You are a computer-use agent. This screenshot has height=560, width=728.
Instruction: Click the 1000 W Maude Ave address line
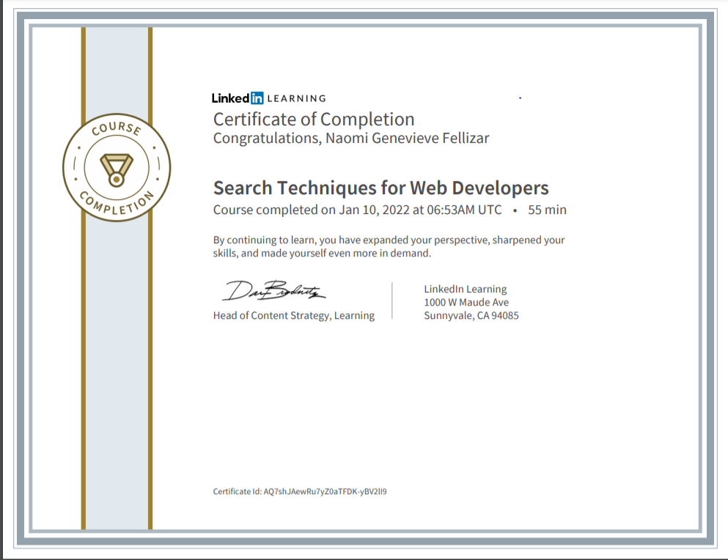[466, 303]
